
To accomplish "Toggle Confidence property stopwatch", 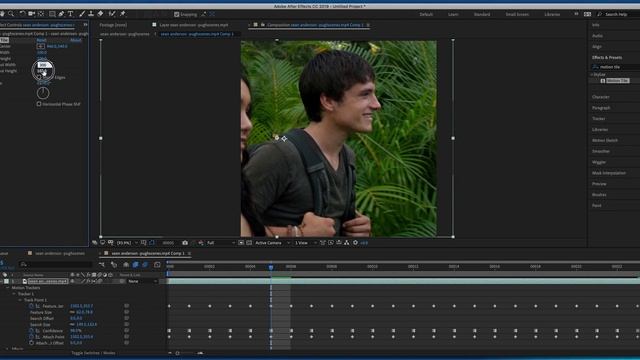I will point(31,331).
